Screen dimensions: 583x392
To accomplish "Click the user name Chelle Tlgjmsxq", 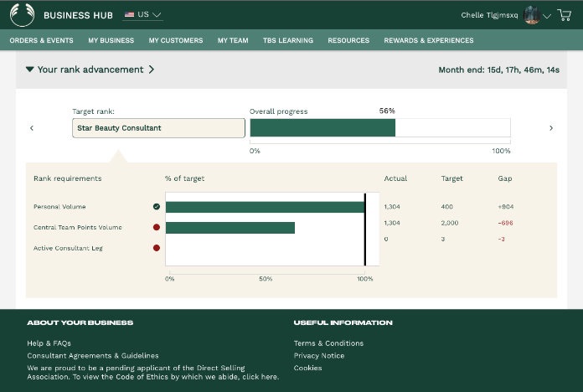I will [489, 15].
